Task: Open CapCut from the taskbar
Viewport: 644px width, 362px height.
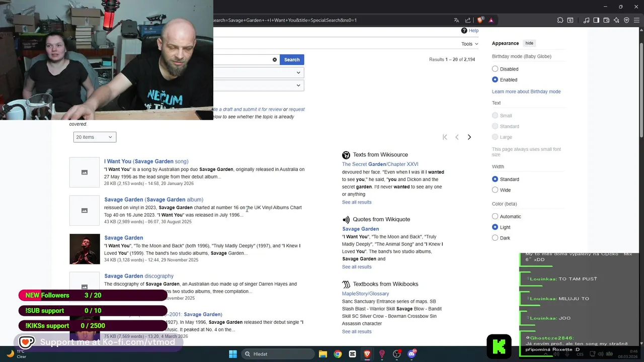Action: [352, 354]
